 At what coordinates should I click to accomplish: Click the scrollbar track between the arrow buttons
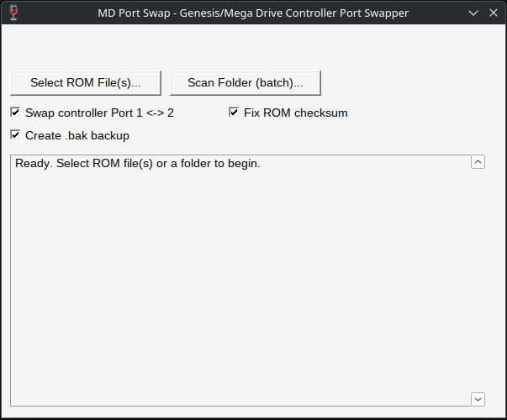click(x=478, y=281)
